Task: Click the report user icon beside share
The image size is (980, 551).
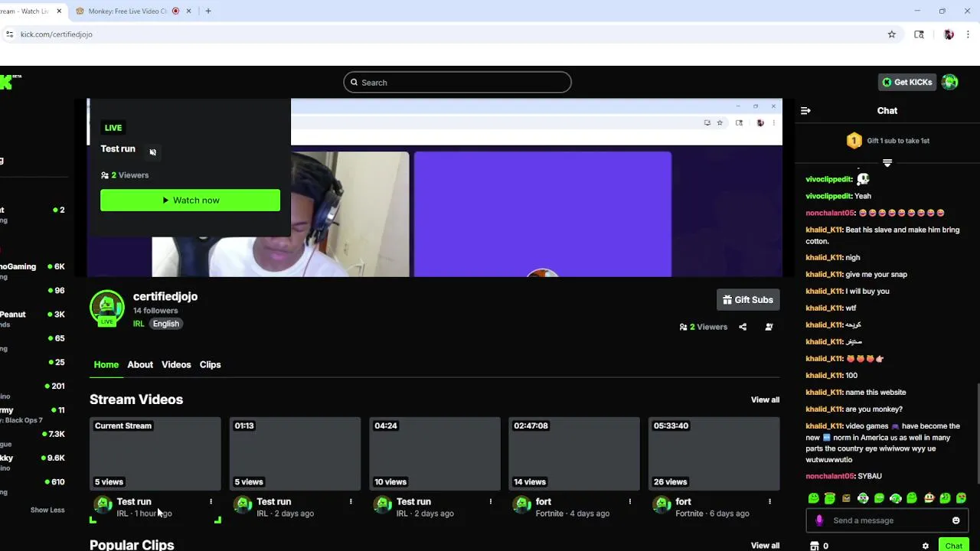Action: (769, 327)
